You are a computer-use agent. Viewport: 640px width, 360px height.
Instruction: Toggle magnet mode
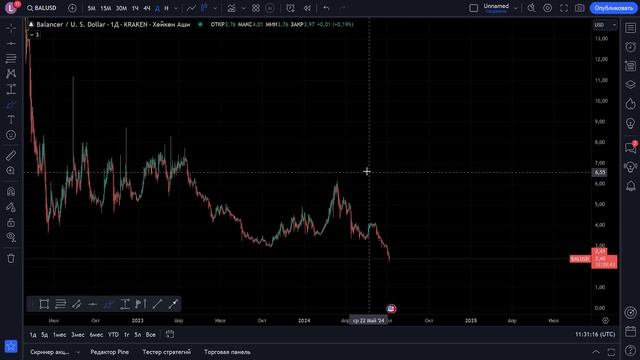click(x=11, y=191)
